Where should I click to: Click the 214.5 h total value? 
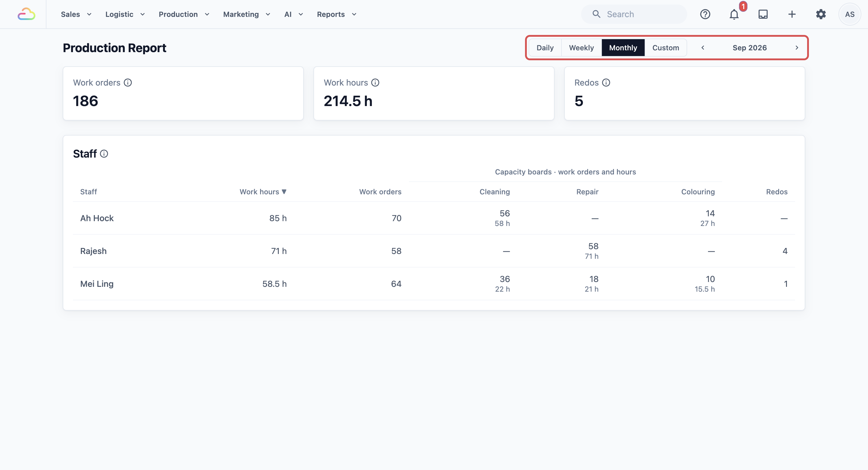coord(348,101)
